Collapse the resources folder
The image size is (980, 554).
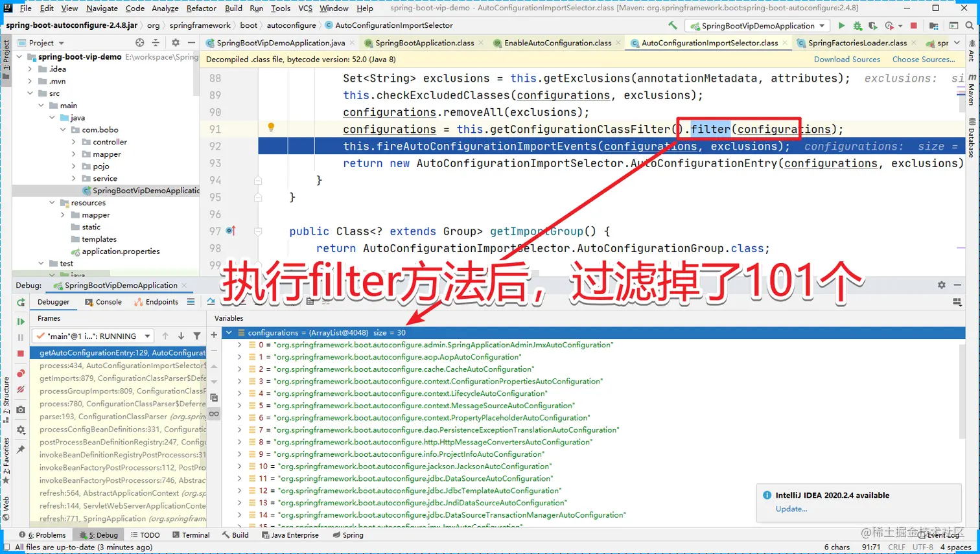click(52, 203)
